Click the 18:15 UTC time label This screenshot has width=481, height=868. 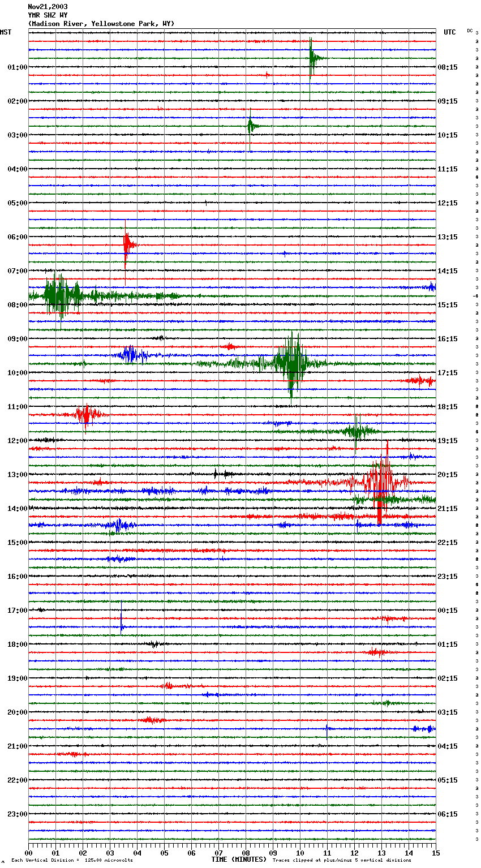(x=448, y=407)
